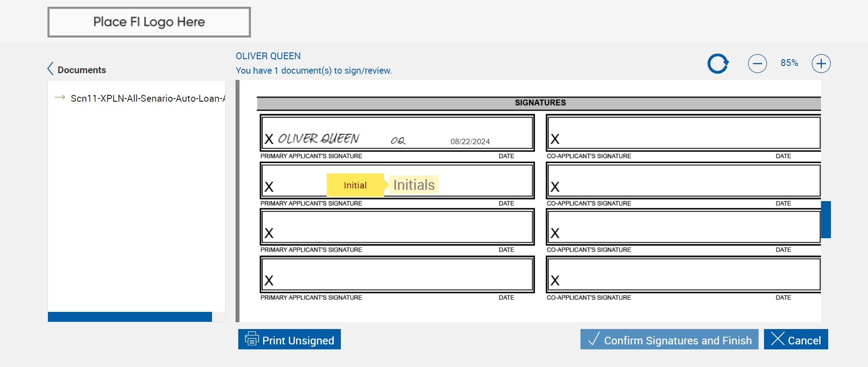The image size is (868, 367).
Task: Click the OQ initials on first row
Action: (x=398, y=141)
